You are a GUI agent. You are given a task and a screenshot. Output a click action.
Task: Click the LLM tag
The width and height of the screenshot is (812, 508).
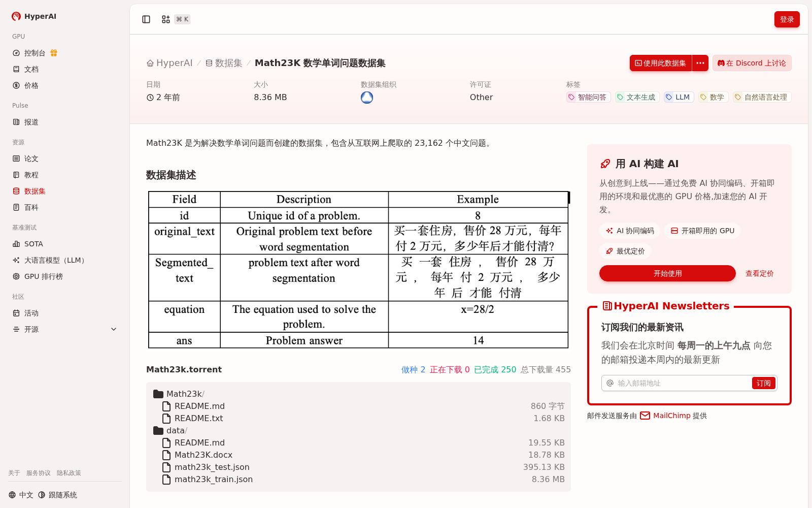pos(679,97)
